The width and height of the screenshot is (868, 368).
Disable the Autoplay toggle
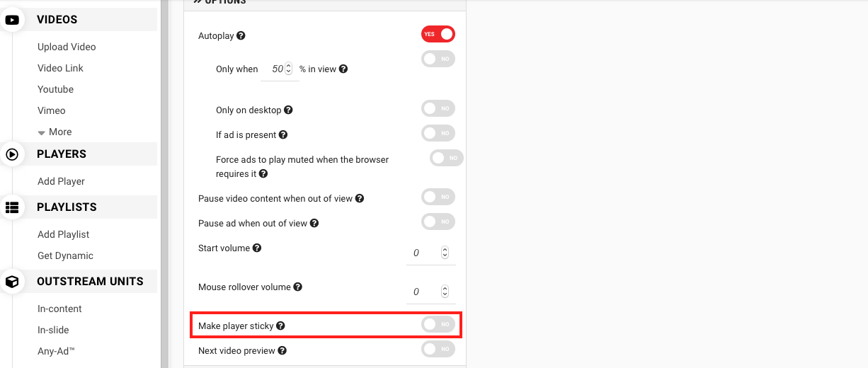[438, 34]
